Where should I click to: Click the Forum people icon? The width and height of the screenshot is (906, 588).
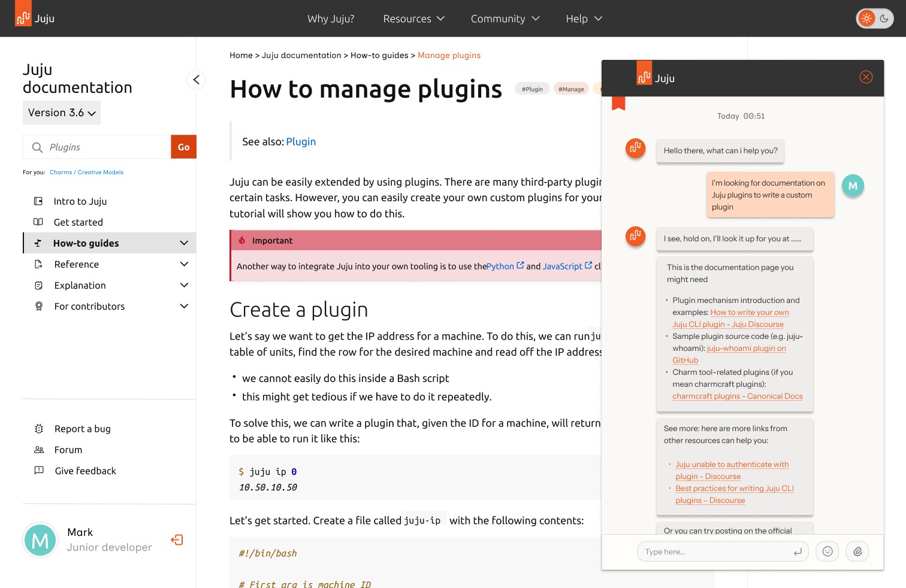coord(39,450)
